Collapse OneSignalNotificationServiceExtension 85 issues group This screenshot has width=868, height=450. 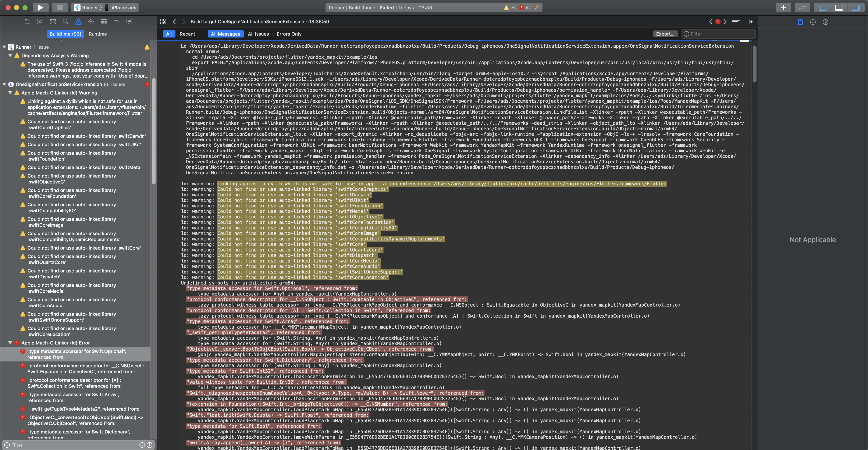tap(4, 84)
